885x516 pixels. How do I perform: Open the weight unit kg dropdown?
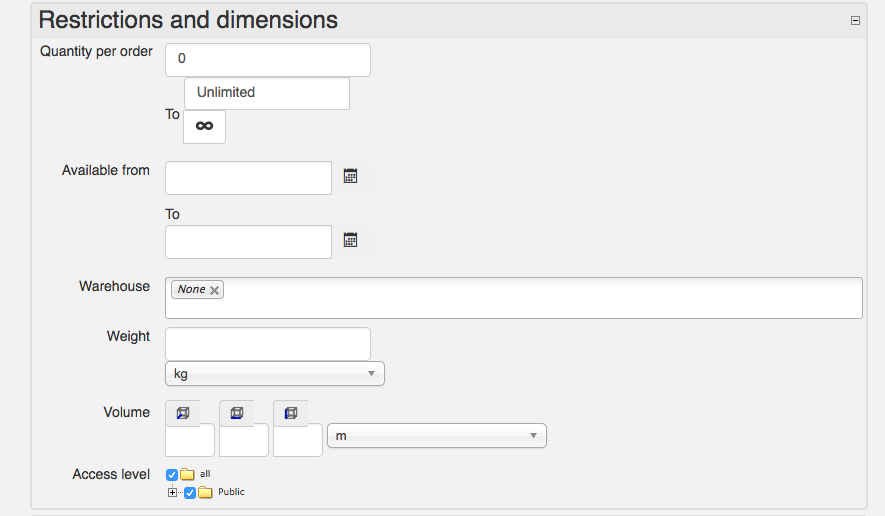coord(274,374)
